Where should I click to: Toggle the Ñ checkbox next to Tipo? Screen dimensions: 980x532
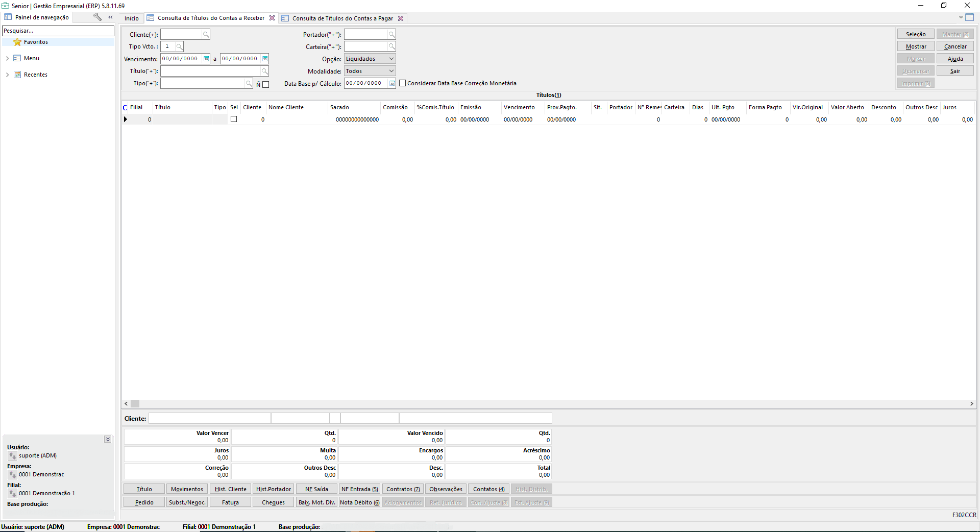point(265,84)
